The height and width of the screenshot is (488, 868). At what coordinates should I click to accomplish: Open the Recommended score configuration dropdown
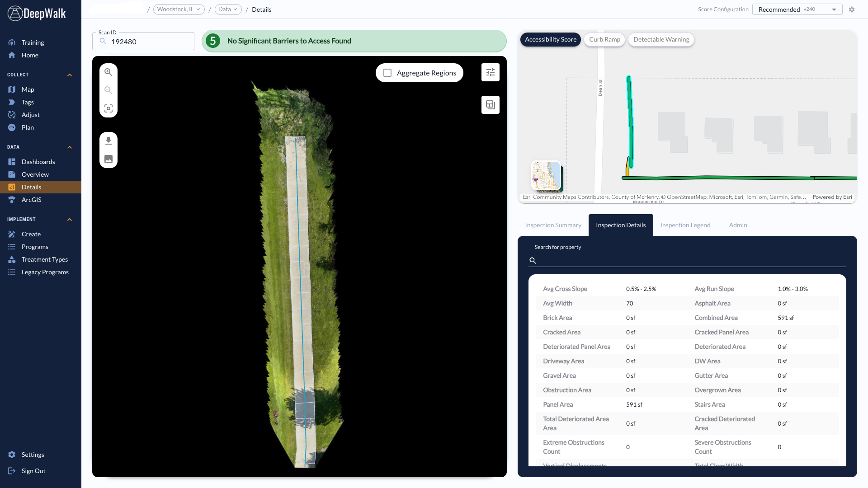tap(797, 9)
